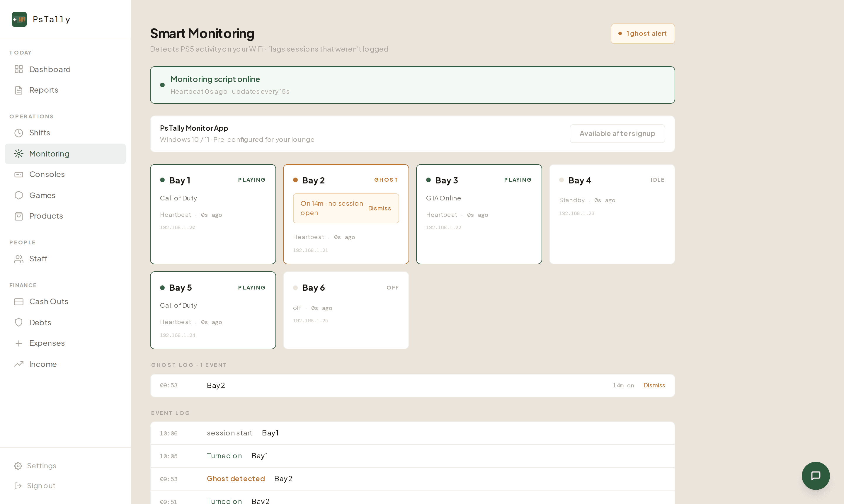
Task: Open the Debts page
Action: (x=65, y=322)
